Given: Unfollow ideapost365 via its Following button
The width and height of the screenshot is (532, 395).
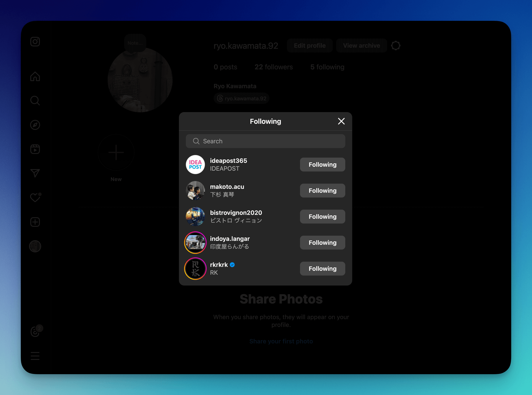Looking at the screenshot, I should click(322, 165).
